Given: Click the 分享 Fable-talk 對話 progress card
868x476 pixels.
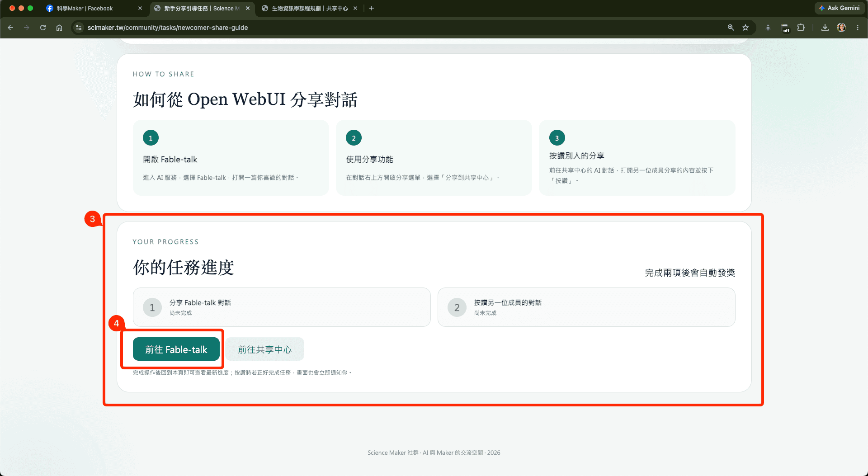Looking at the screenshot, I should coord(282,307).
